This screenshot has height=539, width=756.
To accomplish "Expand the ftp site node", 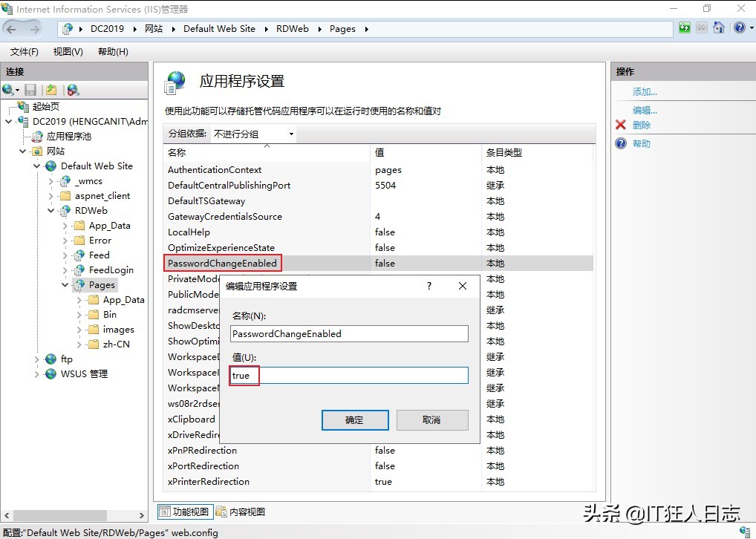I will click(x=36, y=359).
